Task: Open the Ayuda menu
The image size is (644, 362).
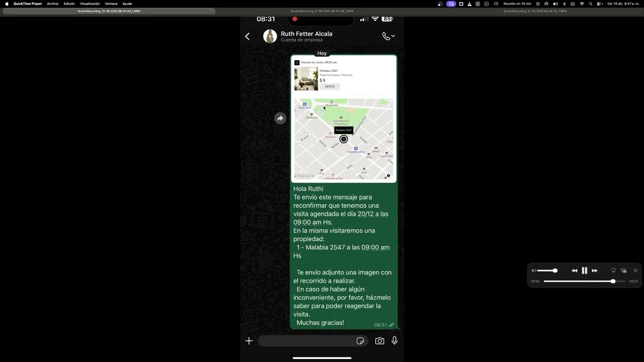Action: click(127, 4)
